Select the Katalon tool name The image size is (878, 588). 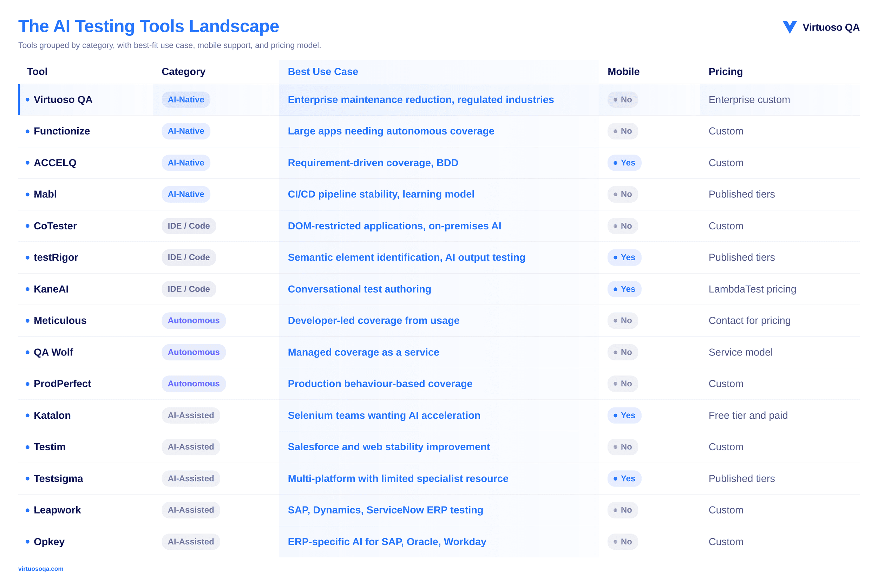[52, 416]
